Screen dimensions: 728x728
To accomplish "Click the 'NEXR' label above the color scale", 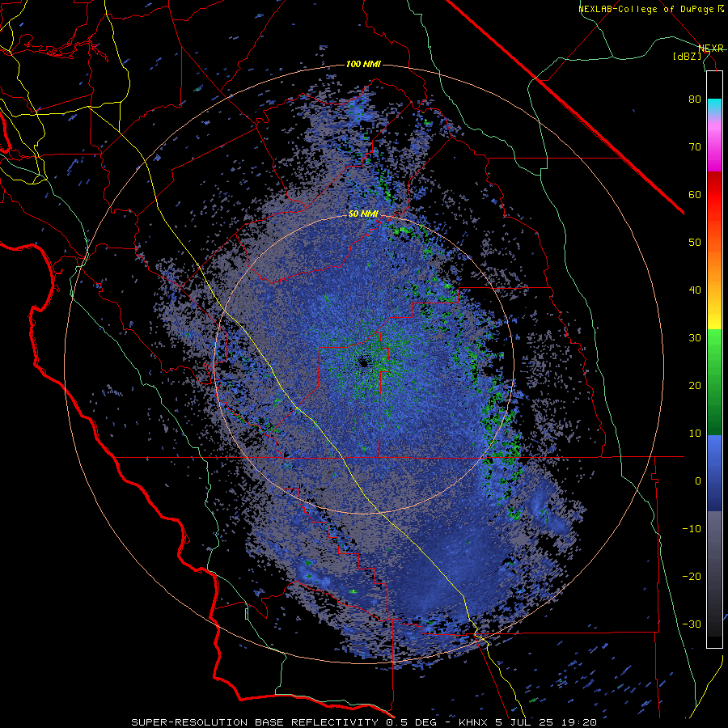I will 711,49.
